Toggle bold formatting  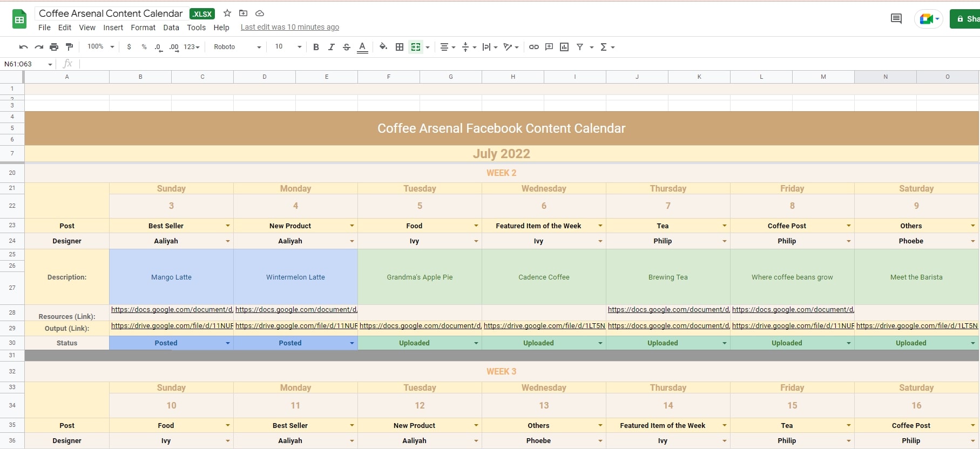pos(316,47)
